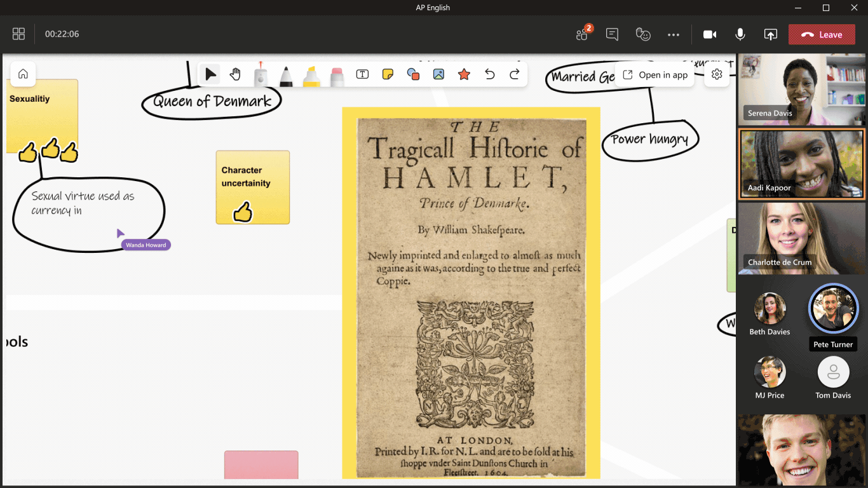Select the Married Ge bubble

point(581,77)
